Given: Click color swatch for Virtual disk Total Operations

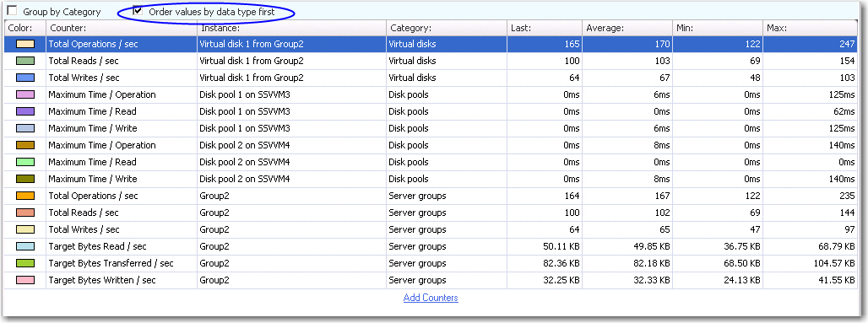Looking at the screenshot, I should (26, 44).
